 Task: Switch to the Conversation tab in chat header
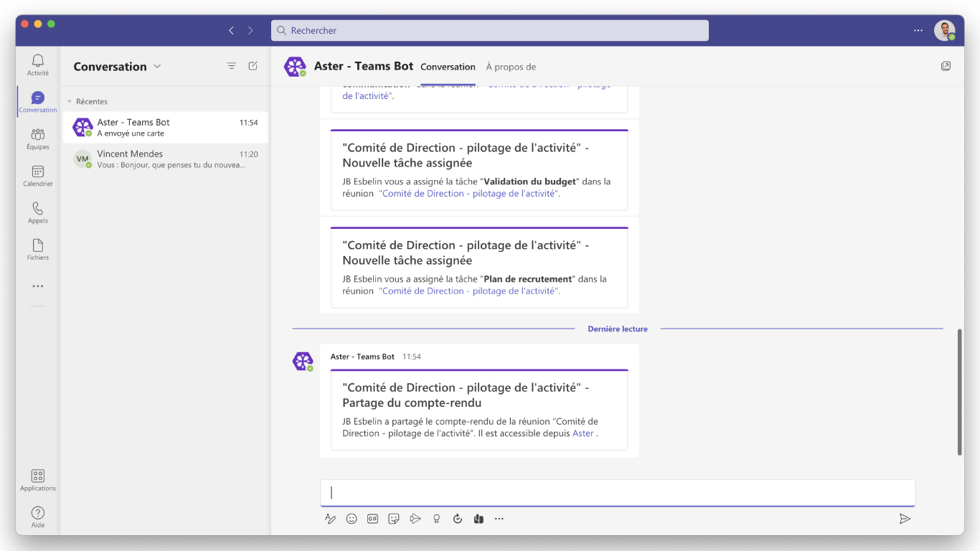click(x=448, y=67)
